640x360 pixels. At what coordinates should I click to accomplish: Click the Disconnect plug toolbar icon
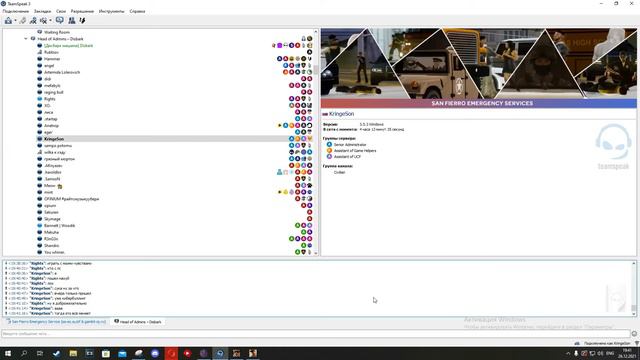tap(23, 20)
